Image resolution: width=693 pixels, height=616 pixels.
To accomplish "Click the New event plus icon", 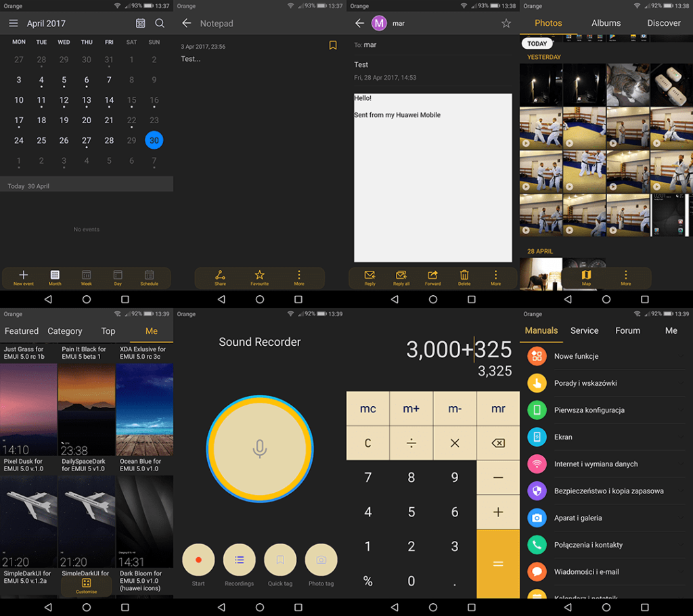I will [24, 276].
